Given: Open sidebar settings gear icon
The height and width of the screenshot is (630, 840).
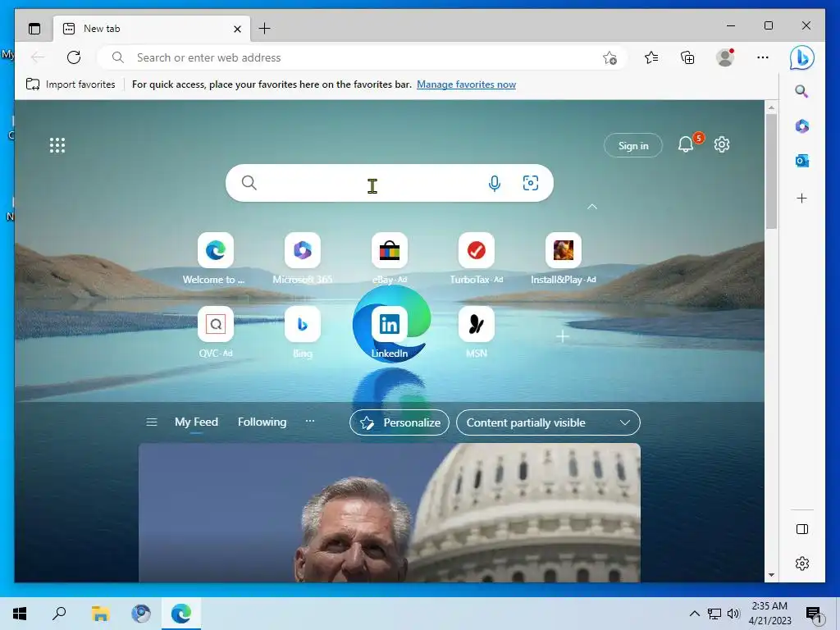Looking at the screenshot, I should click(x=802, y=564).
